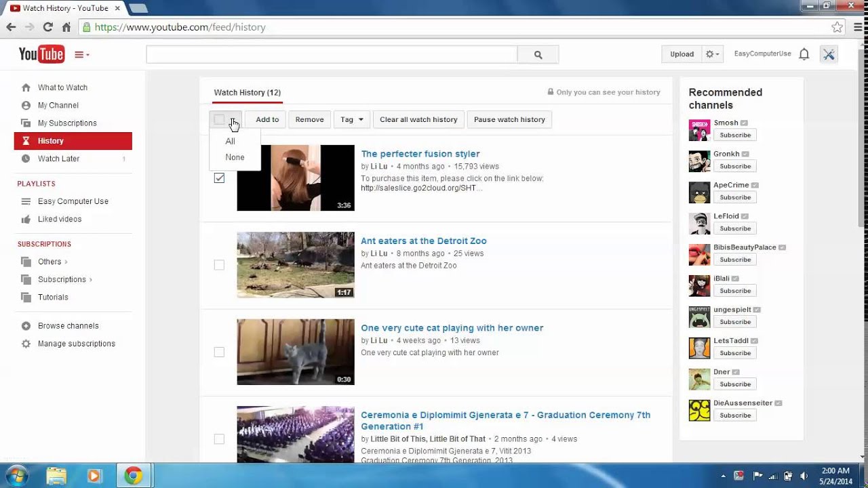Screen dimensions: 868x488
Task: Click the Watch Later clock icon
Action: click(x=26, y=159)
